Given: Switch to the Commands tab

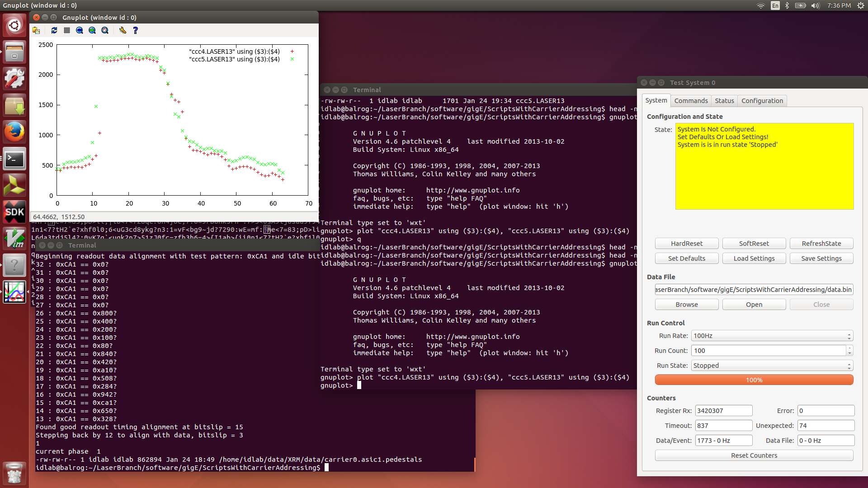Looking at the screenshot, I should [691, 101].
